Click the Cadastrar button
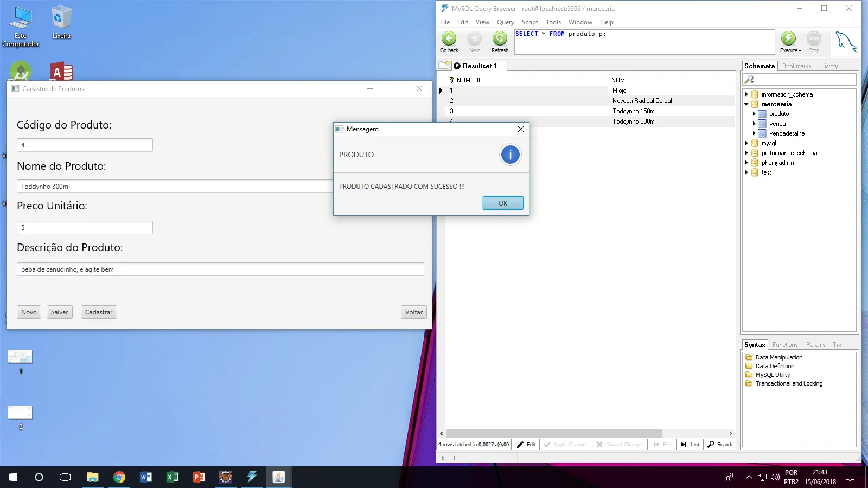 pyautogui.click(x=99, y=312)
